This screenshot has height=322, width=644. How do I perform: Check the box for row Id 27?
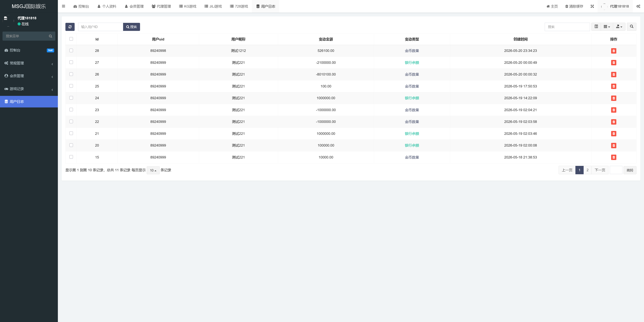coord(71,62)
